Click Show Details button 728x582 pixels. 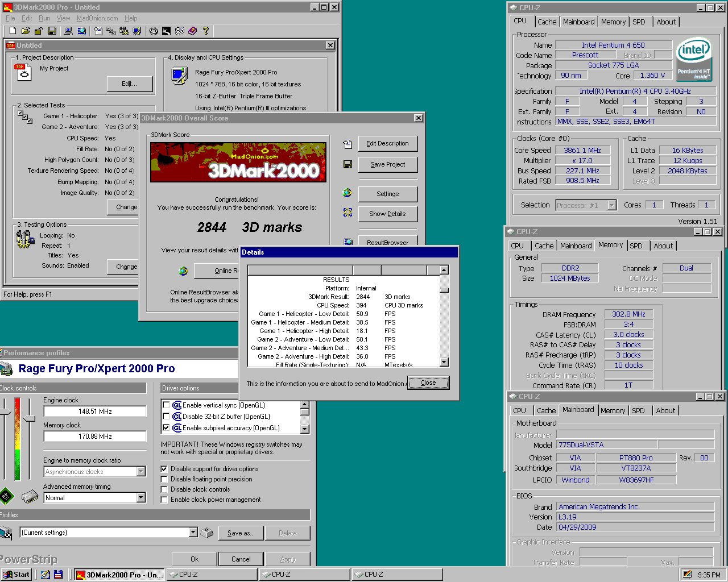pos(388,214)
